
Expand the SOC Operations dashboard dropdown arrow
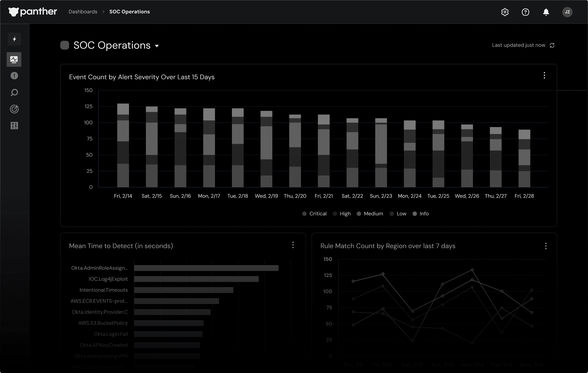157,46
